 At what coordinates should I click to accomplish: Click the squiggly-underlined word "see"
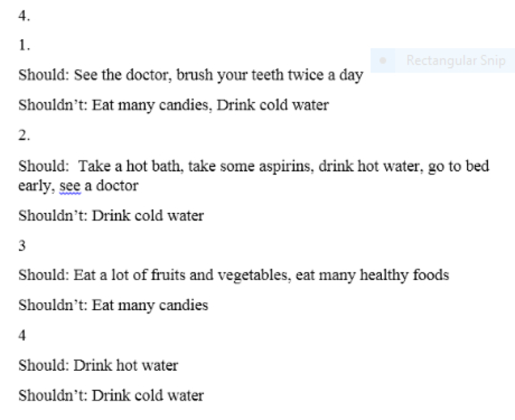(70, 186)
